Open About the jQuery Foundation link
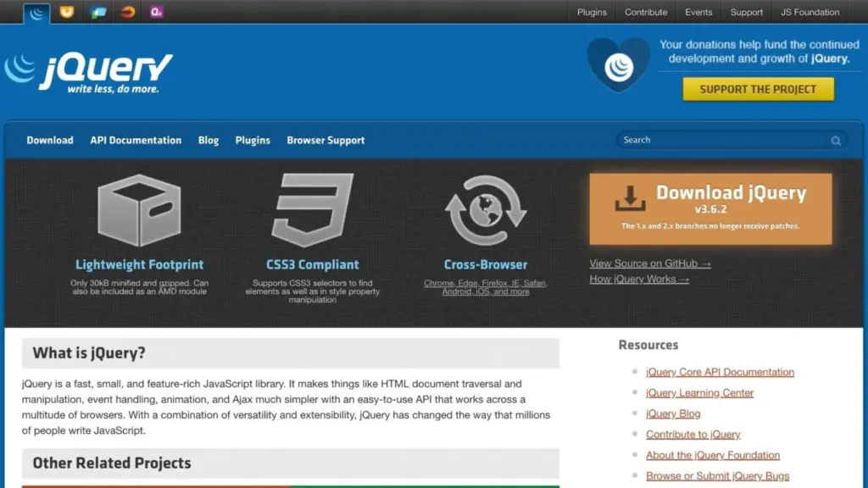 click(x=712, y=455)
